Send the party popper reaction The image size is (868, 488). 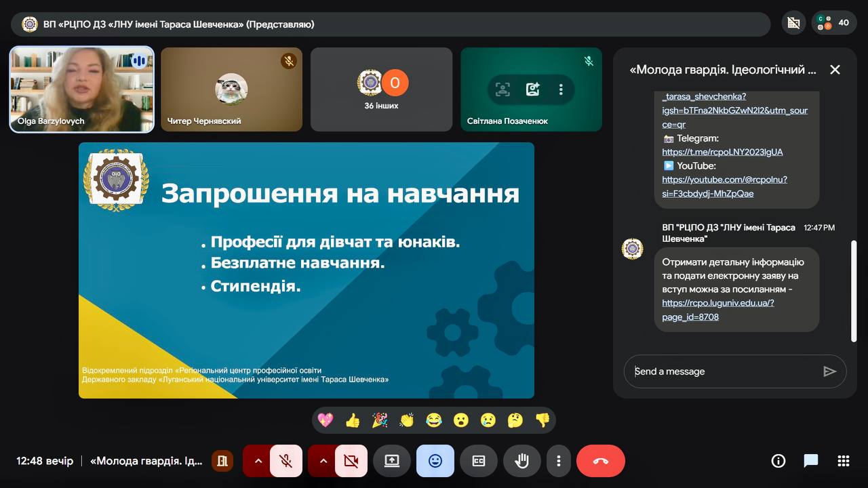click(x=380, y=420)
